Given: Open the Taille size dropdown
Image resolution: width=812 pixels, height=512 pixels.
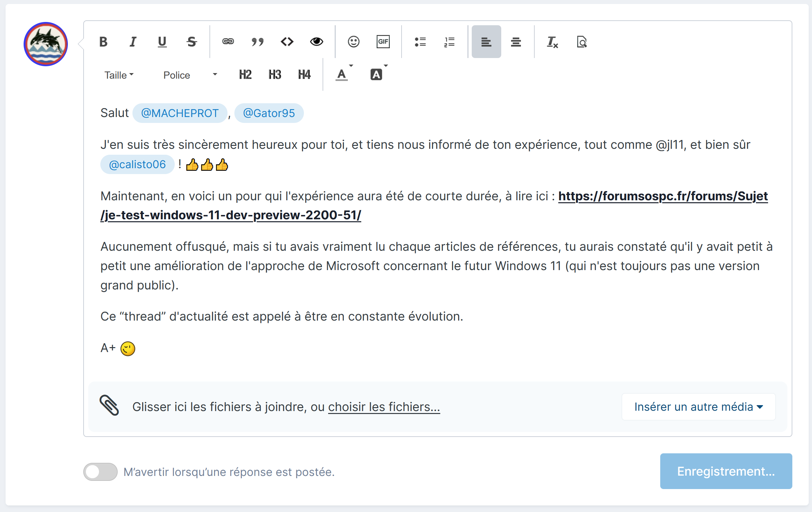Looking at the screenshot, I should [119, 75].
